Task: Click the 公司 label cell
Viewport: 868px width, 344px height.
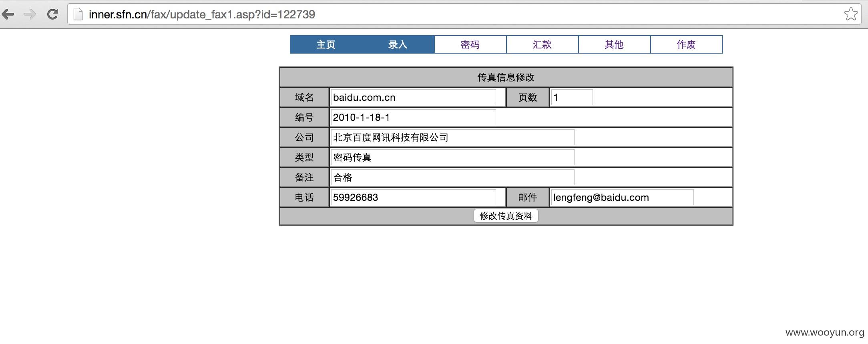Action: coord(304,137)
